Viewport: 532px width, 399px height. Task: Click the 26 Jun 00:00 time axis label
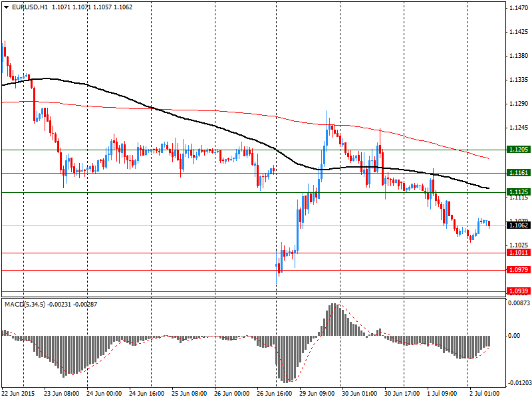coord(232,394)
